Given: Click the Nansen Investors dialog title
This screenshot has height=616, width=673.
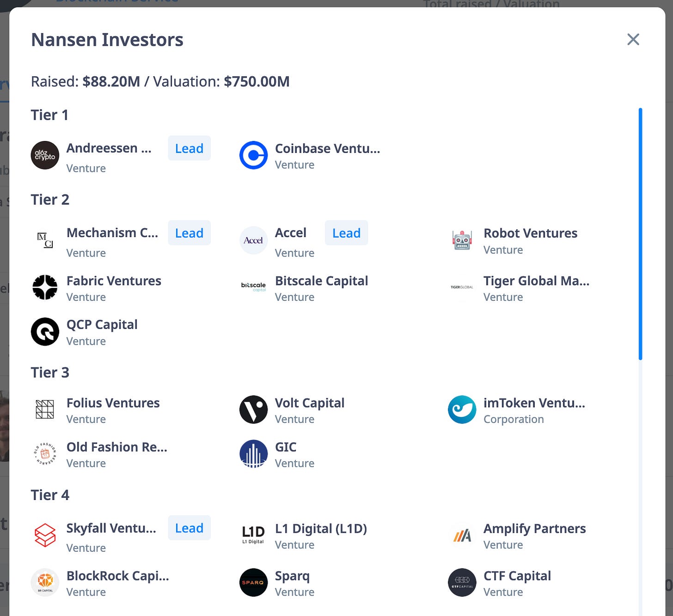Looking at the screenshot, I should click(107, 40).
